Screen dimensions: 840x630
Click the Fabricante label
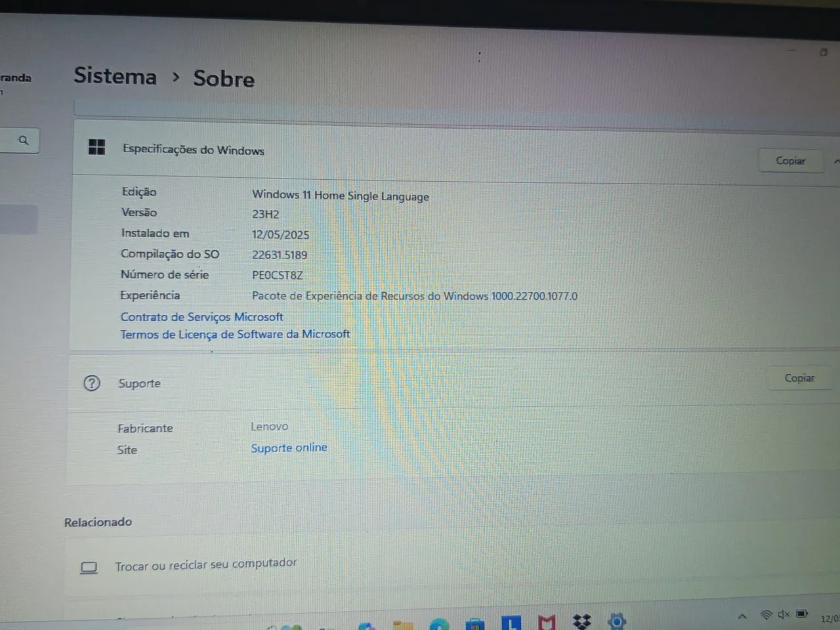point(145,428)
